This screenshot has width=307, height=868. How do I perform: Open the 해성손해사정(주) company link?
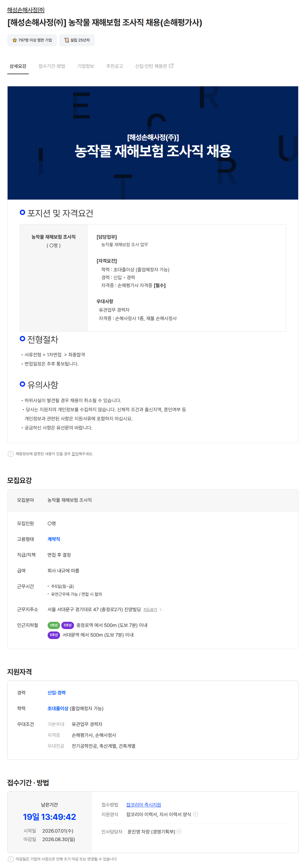tap(26, 10)
